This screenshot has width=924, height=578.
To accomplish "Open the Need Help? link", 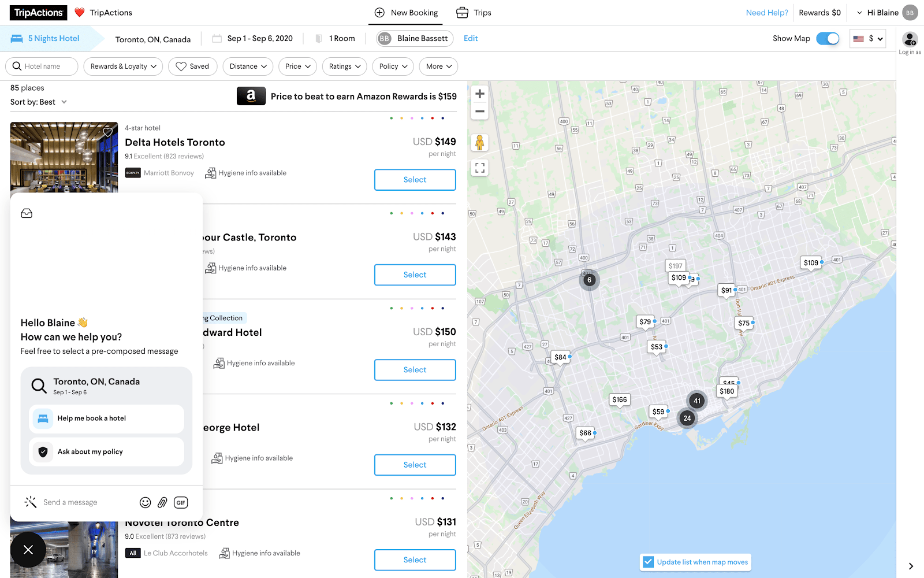I will click(767, 13).
